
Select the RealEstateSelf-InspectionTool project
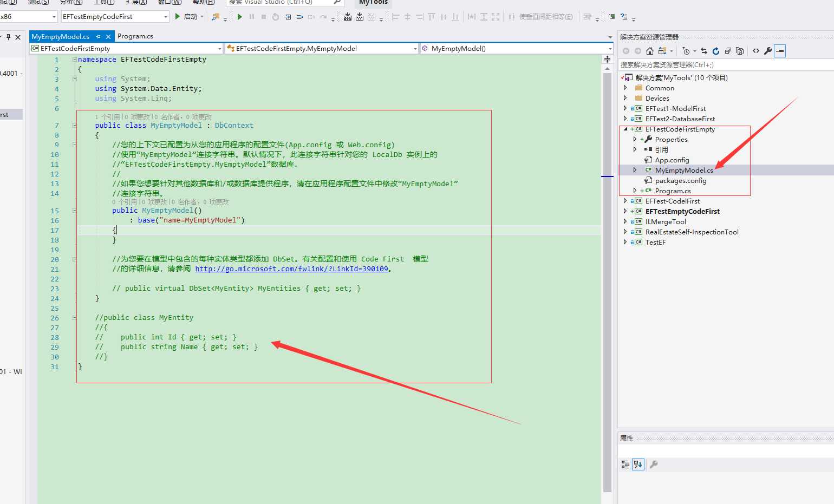tap(692, 232)
